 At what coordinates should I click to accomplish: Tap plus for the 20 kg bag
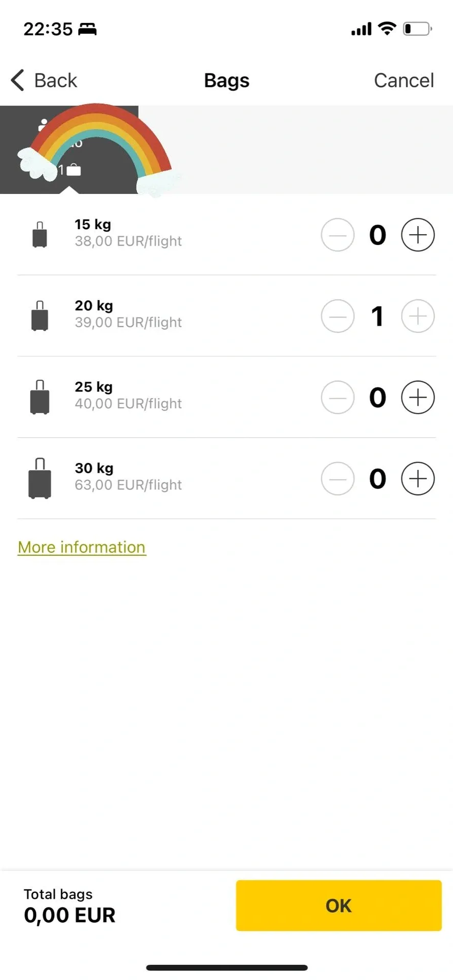click(418, 316)
